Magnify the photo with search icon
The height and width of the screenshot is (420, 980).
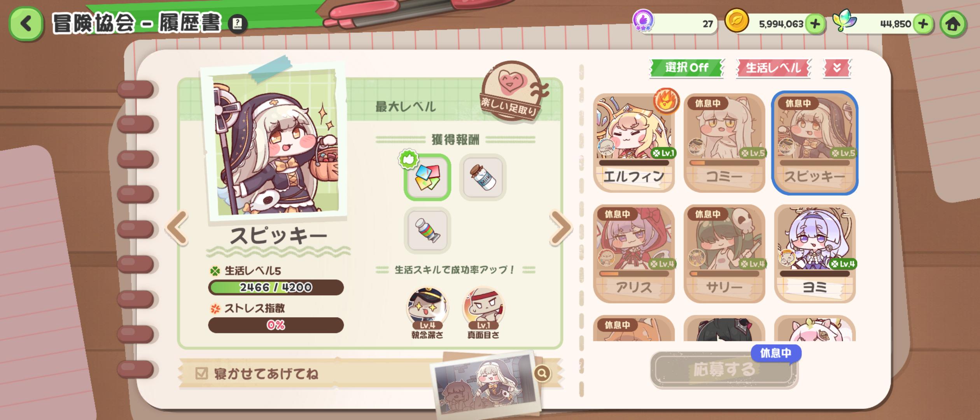(542, 373)
